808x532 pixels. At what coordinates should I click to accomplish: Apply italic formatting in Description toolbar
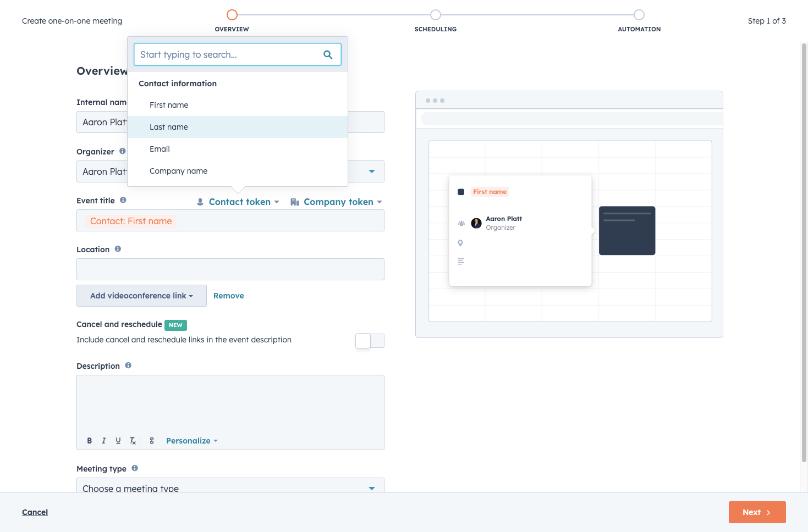tap(103, 441)
